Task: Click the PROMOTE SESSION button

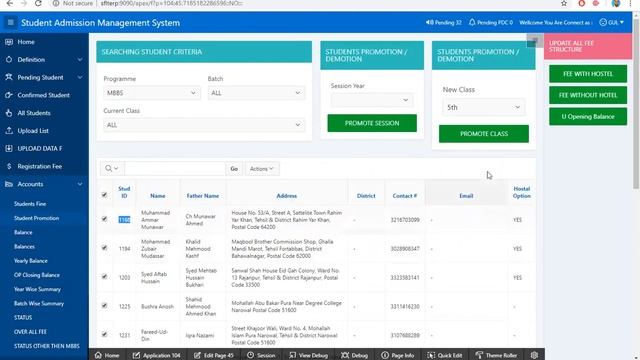Action: coord(372,123)
